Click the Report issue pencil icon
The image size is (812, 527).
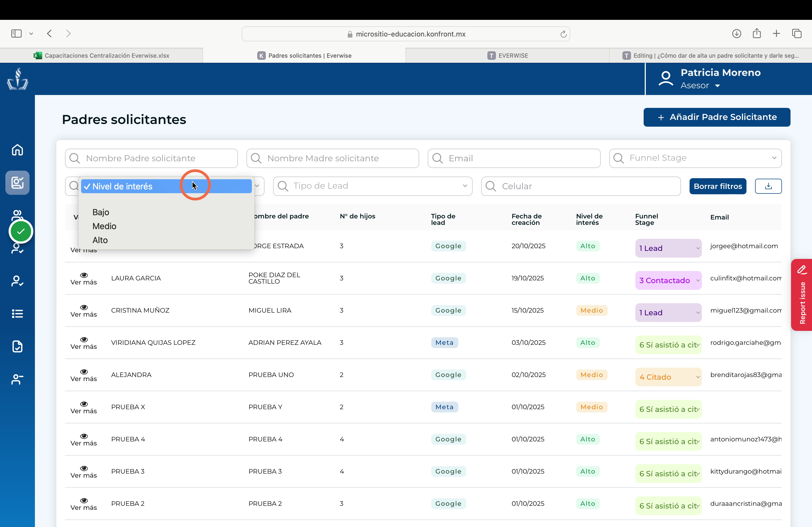click(x=802, y=270)
